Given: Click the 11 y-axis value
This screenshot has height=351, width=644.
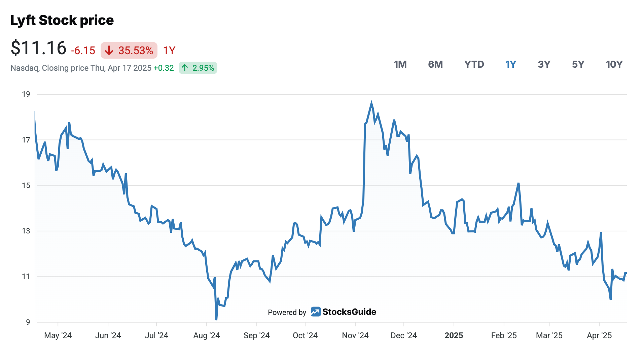Looking at the screenshot, I should coord(26,277).
